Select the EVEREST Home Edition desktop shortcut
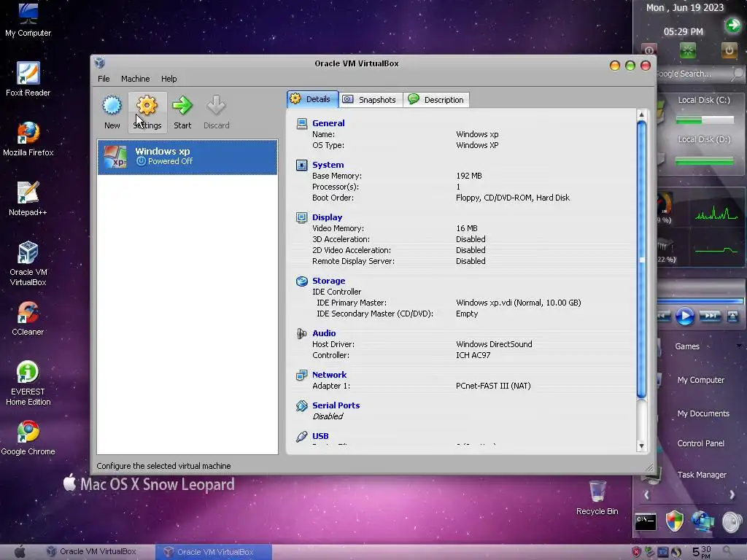The height and width of the screenshot is (560, 747). point(28,384)
